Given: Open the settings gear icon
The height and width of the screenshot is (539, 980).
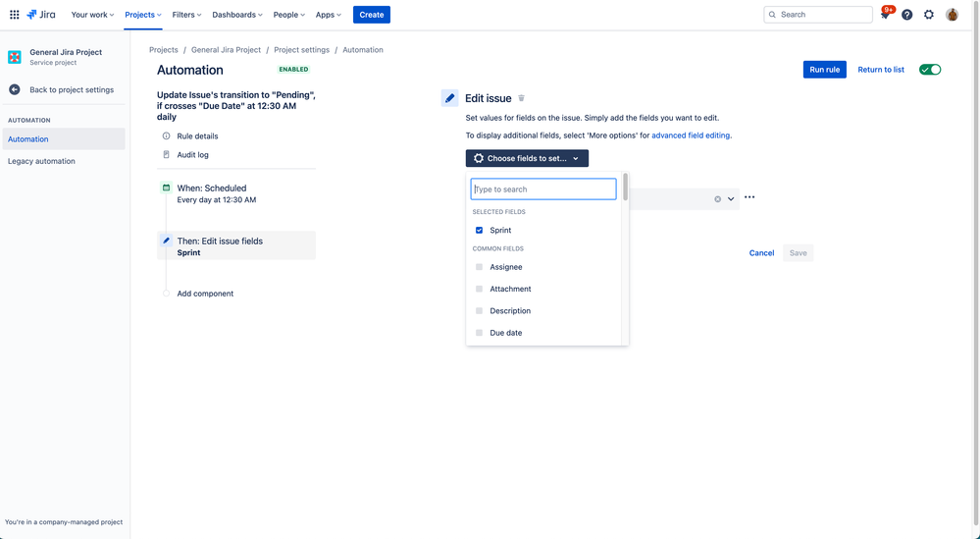Looking at the screenshot, I should 929,15.
